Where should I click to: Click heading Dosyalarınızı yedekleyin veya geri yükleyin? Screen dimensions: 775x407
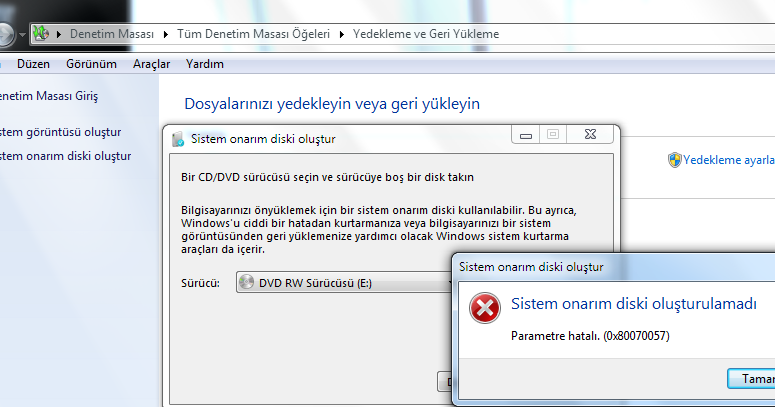(x=332, y=104)
